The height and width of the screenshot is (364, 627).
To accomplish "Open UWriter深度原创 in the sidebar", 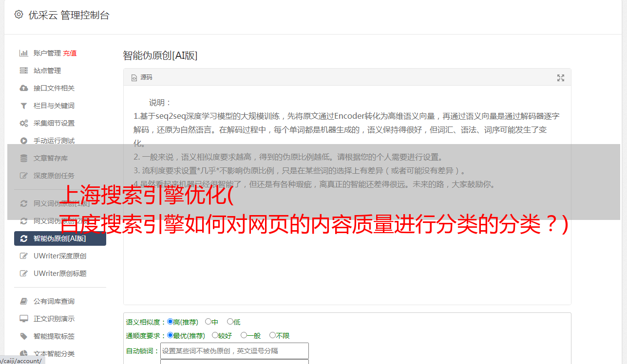I will point(60,256).
